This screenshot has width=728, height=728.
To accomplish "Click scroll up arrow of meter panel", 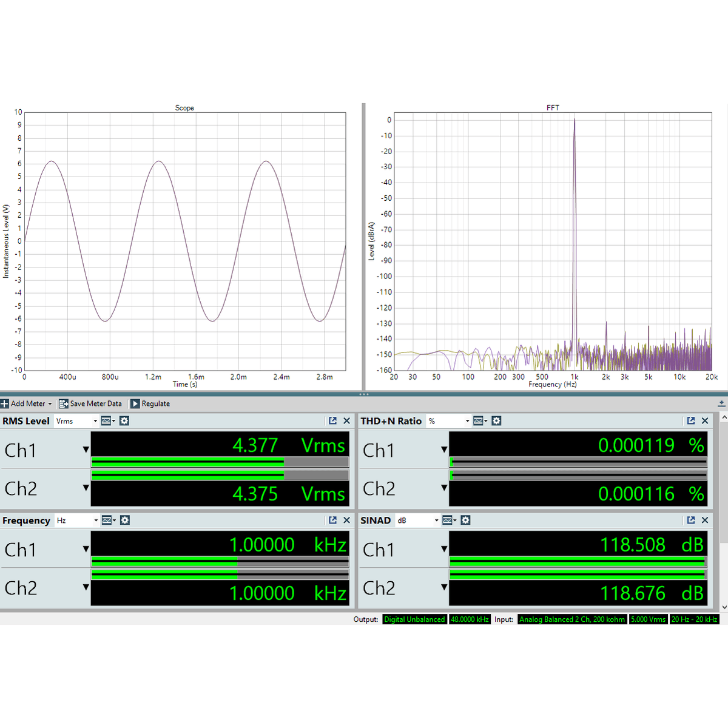I will 724,418.
